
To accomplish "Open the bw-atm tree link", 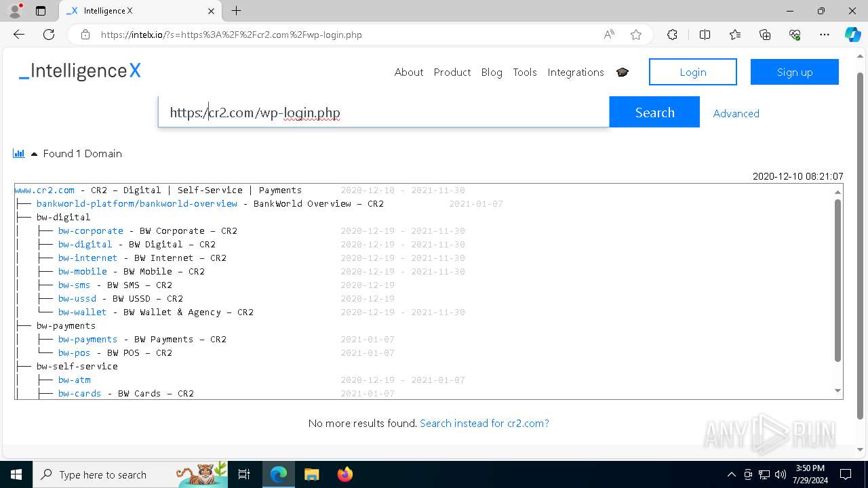I will click(x=75, y=380).
